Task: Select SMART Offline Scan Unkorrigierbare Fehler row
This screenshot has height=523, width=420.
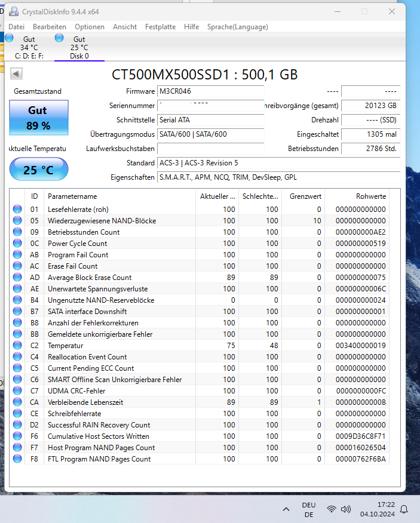Action: [200, 380]
